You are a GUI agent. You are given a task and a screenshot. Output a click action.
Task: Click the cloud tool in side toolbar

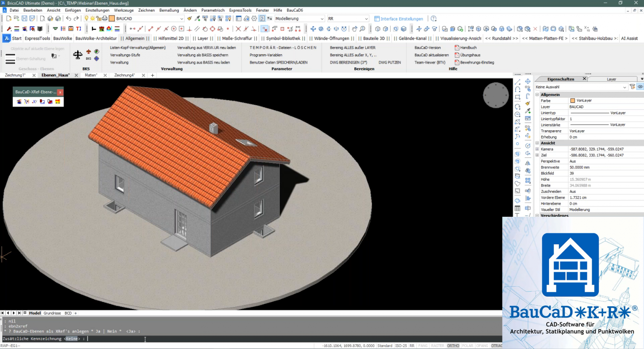pos(518,201)
